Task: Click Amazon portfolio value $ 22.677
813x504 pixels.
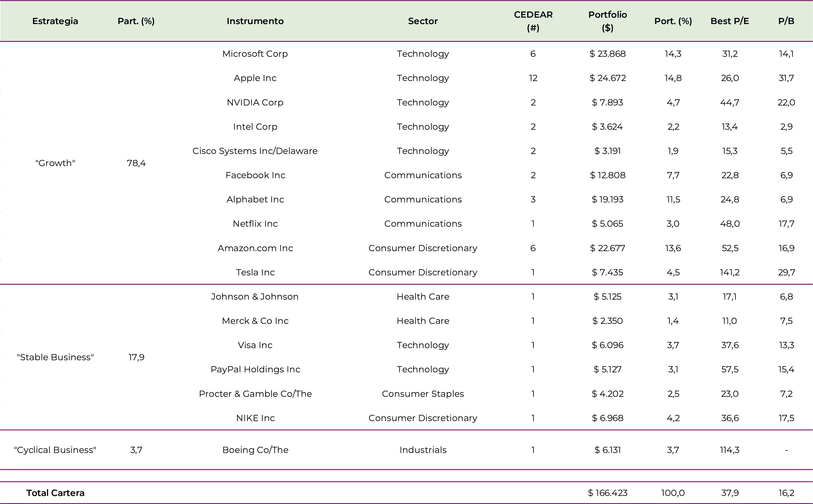Action: (x=607, y=248)
